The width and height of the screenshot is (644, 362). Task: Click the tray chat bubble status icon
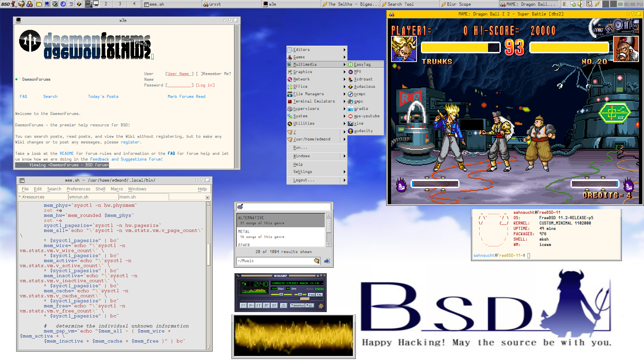click(x=573, y=4)
